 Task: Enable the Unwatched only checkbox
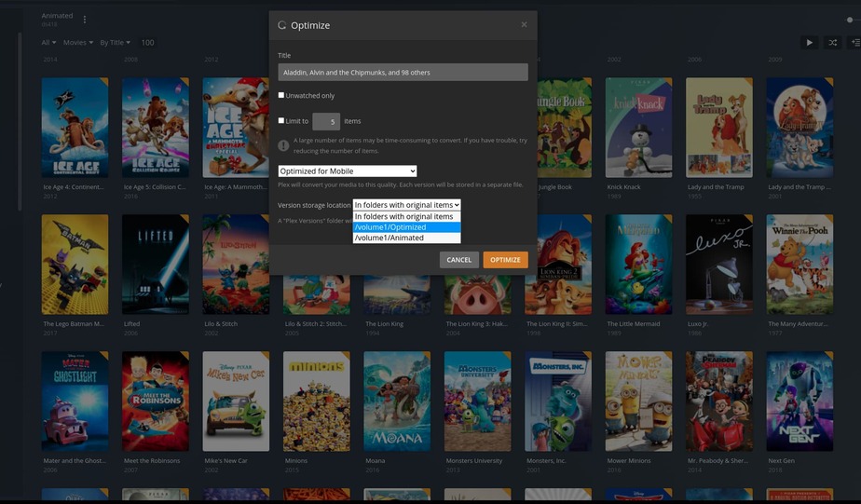point(281,95)
